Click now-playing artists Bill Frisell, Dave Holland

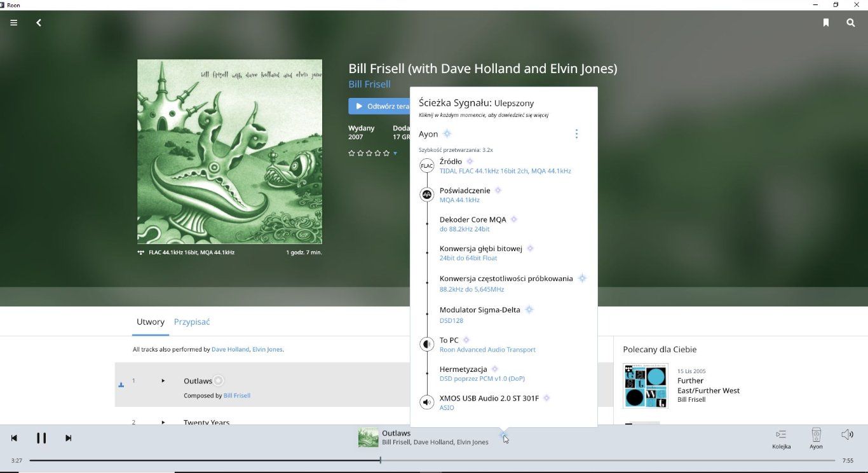(x=435, y=442)
